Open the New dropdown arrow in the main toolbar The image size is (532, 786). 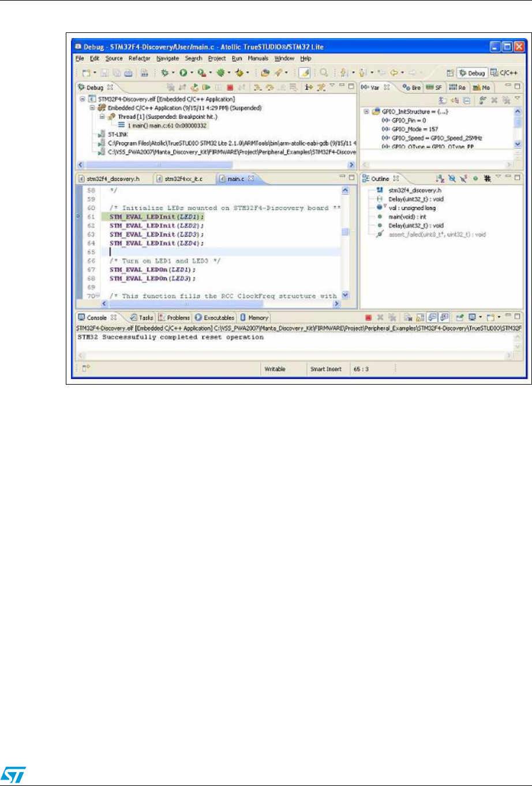[x=95, y=73]
